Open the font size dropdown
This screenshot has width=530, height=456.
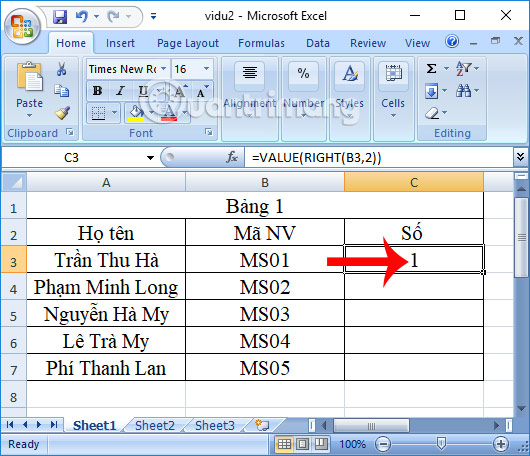pyautogui.click(x=207, y=69)
